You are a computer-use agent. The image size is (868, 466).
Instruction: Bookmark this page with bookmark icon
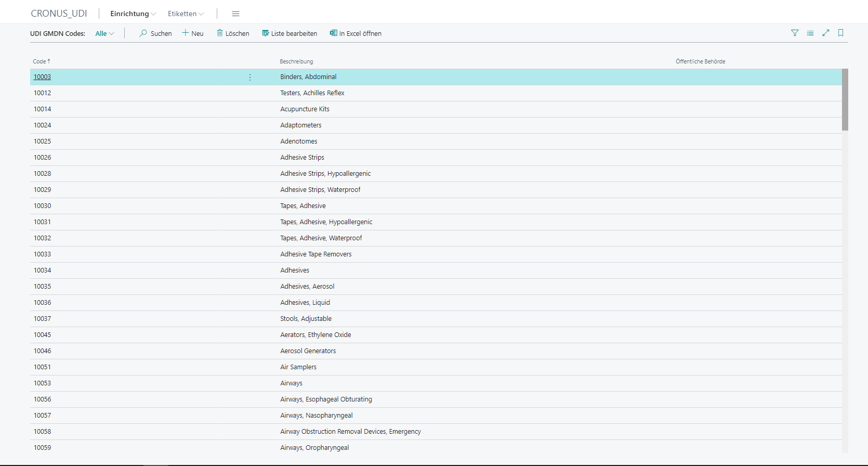(x=840, y=33)
